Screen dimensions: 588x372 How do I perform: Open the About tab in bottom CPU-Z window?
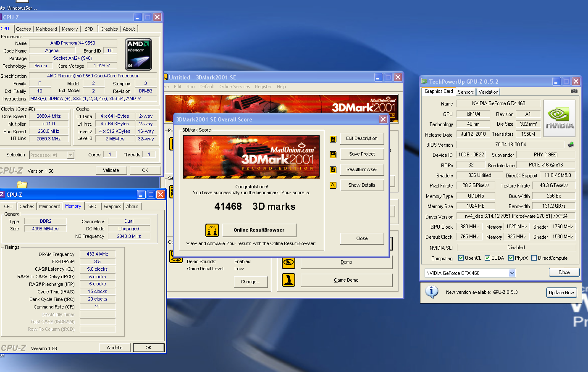pyautogui.click(x=132, y=206)
